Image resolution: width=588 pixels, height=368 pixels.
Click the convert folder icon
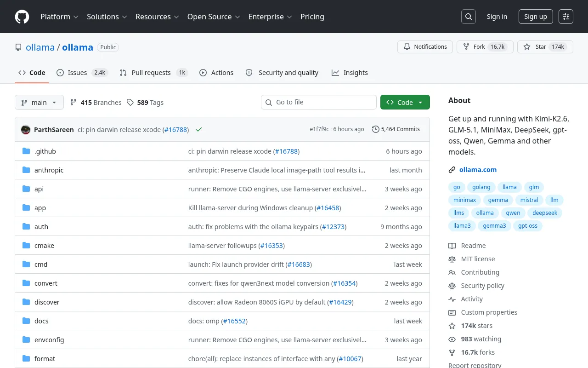[26, 283]
